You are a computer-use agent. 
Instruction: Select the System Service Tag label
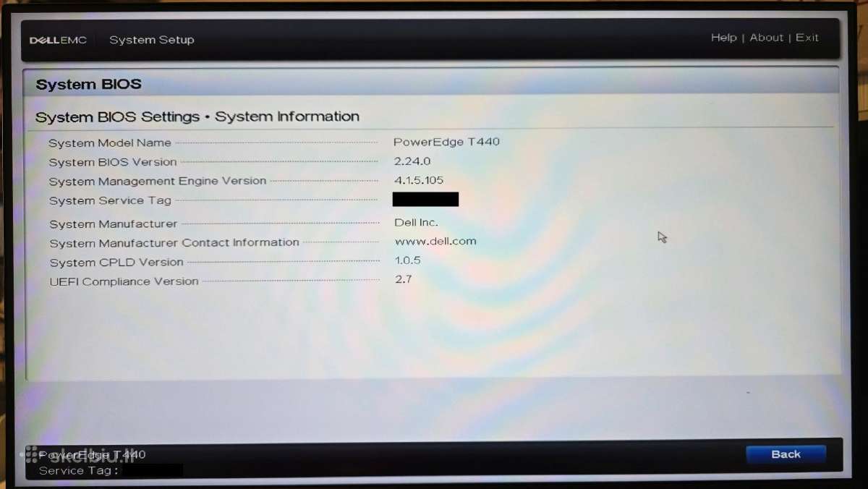coord(110,200)
